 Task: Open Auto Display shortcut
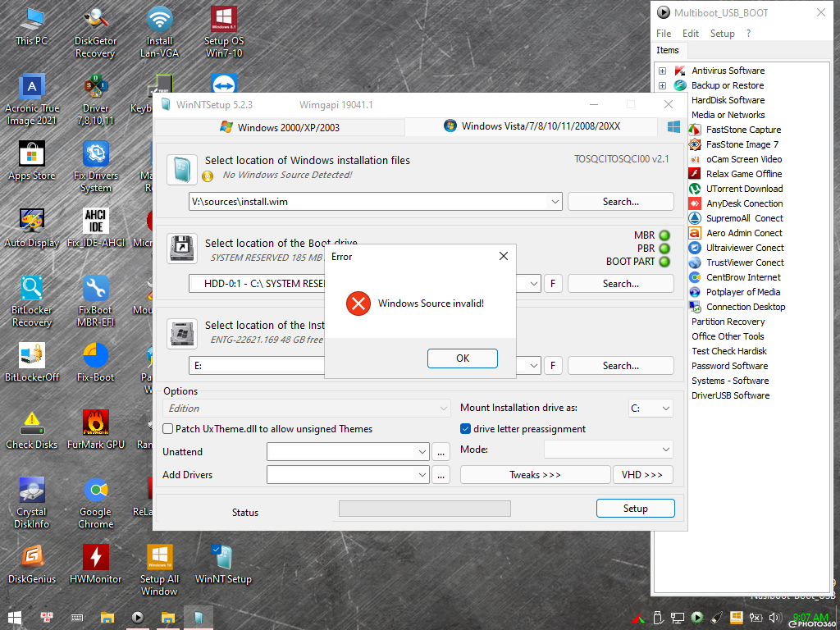click(x=32, y=228)
